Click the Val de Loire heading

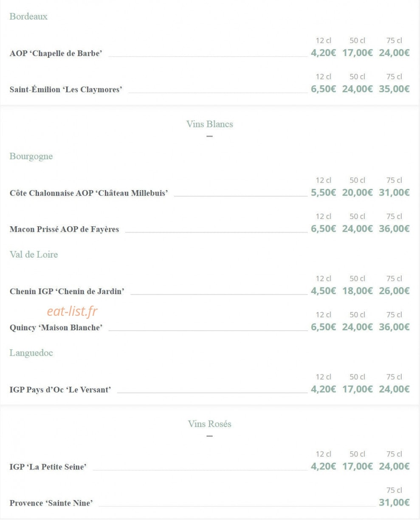click(34, 254)
